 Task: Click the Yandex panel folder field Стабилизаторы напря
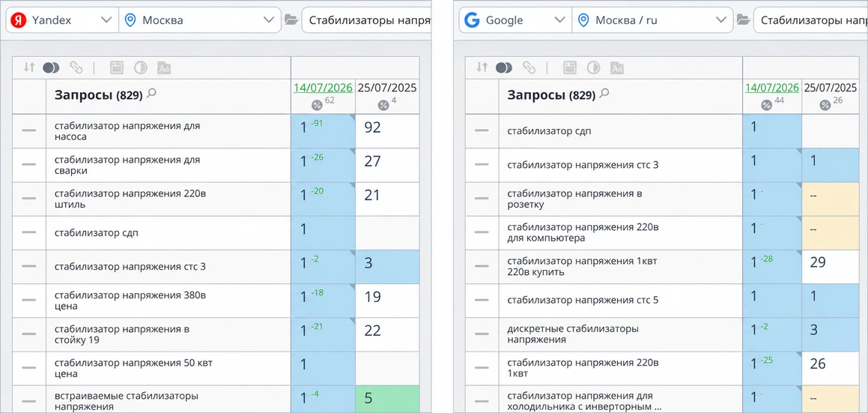pyautogui.click(x=366, y=20)
